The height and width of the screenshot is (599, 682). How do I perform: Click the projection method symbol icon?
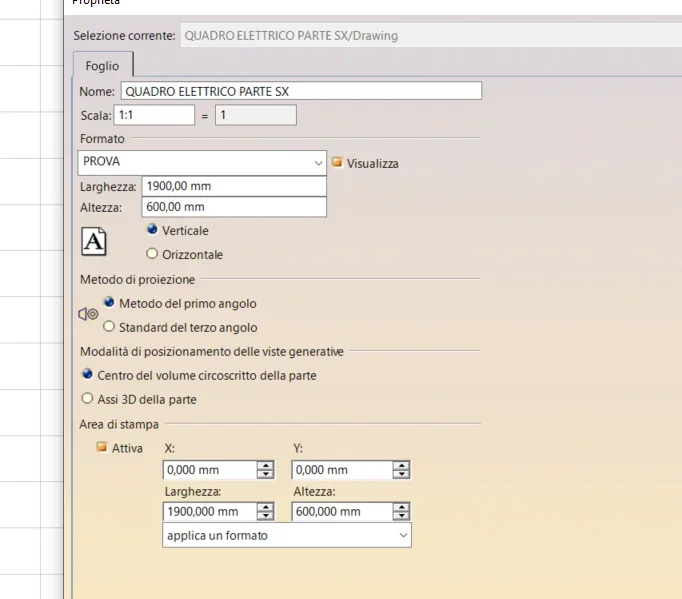pyautogui.click(x=88, y=314)
